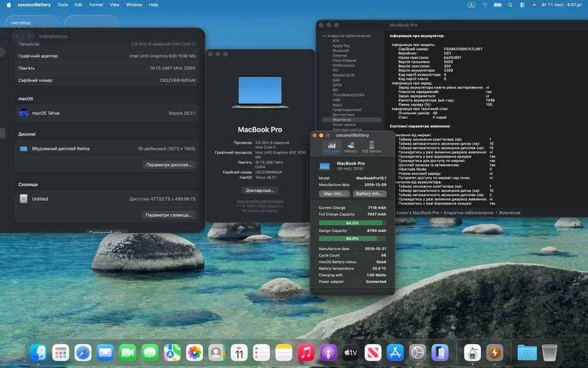
Task: Select Bluetooth in System Information sidebar
Action: pos(340,51)
